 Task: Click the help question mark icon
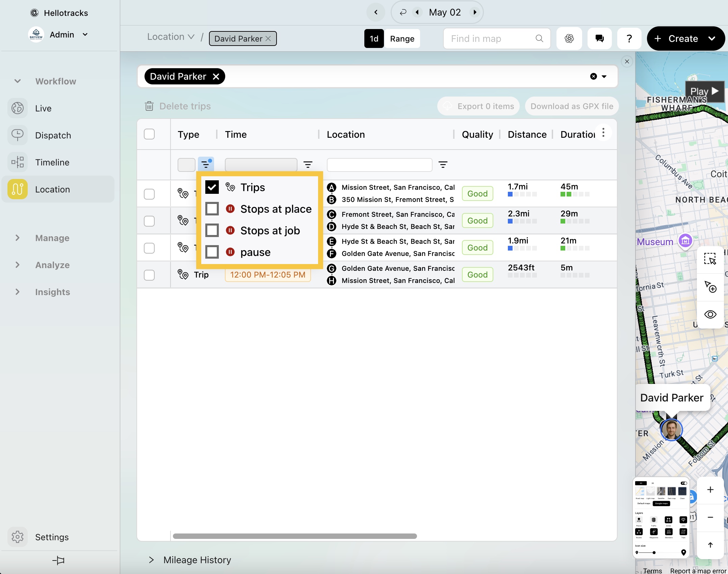click(x=629, y=38)
